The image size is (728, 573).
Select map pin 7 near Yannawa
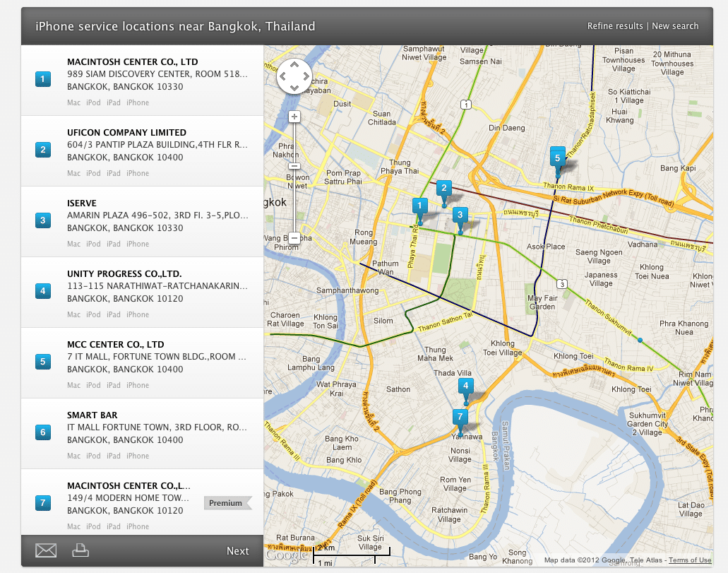coord(460,417)
